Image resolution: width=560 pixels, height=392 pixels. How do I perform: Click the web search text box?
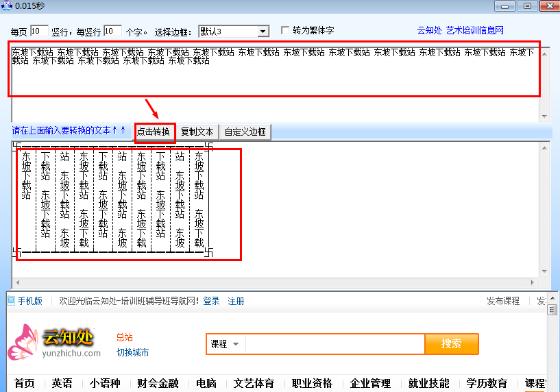click(x=335, y=344)
